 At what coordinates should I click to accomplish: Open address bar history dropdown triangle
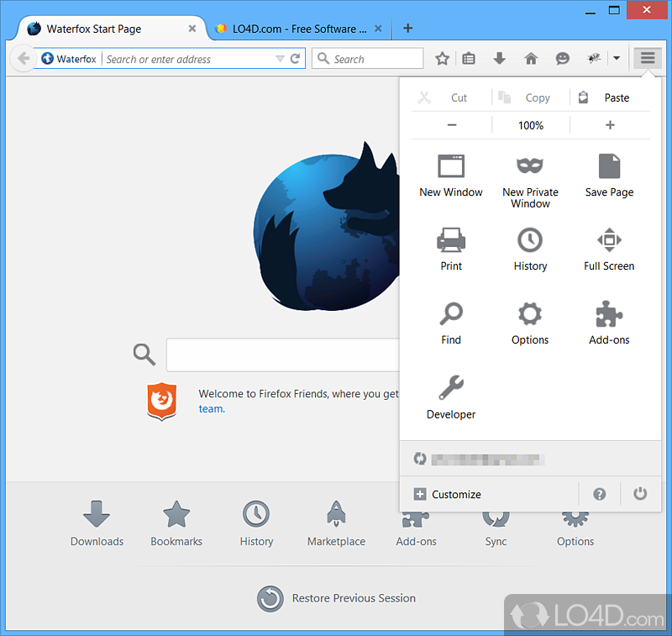[x=280, y=59]
